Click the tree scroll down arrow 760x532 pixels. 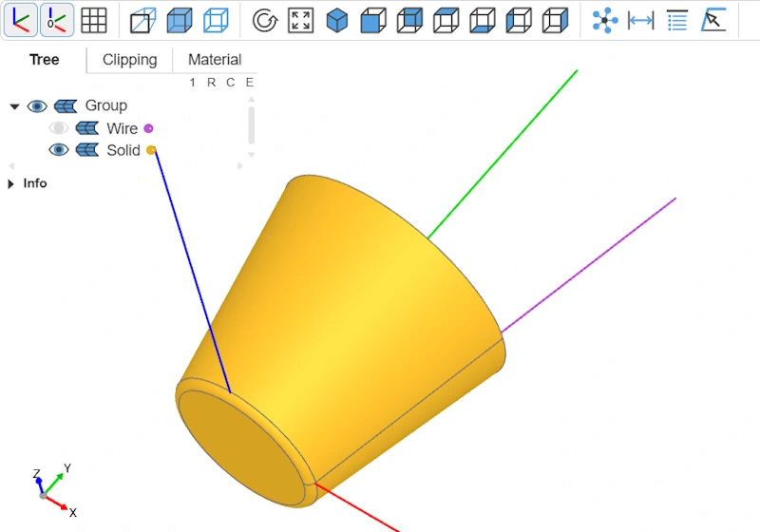pos(251,155)
